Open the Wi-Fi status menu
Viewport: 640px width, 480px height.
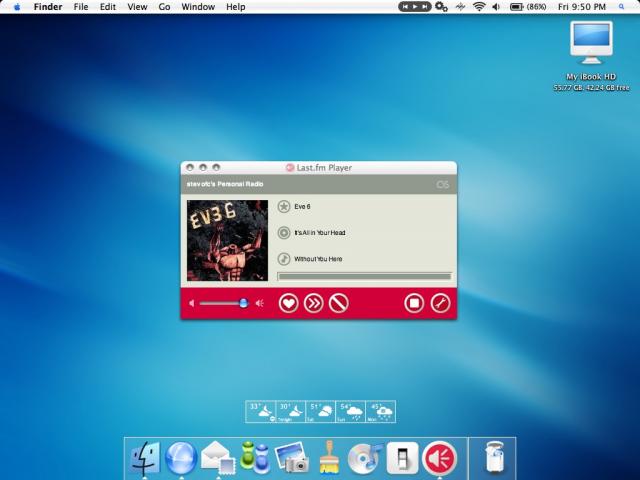tap(479, 7)
